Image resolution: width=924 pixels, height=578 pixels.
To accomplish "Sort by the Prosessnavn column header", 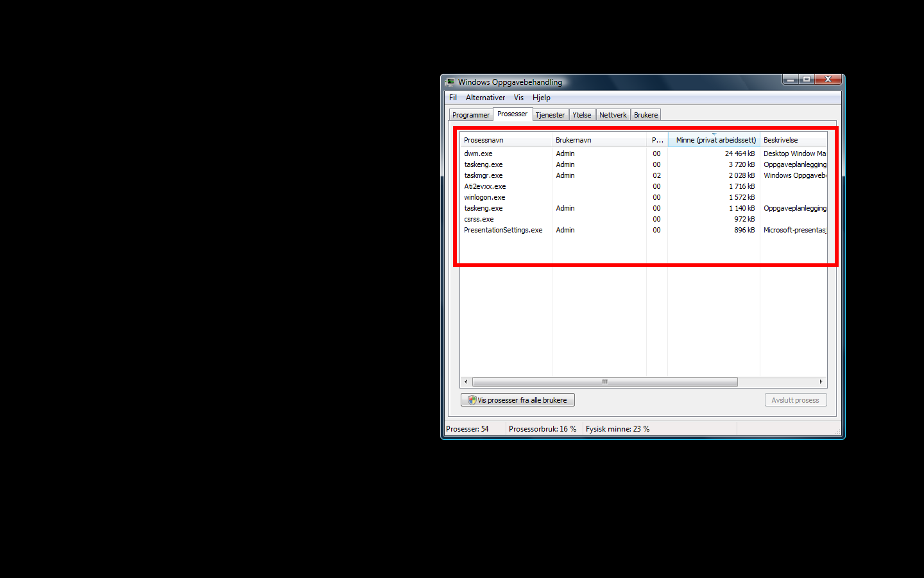I will tap(506, 140).
